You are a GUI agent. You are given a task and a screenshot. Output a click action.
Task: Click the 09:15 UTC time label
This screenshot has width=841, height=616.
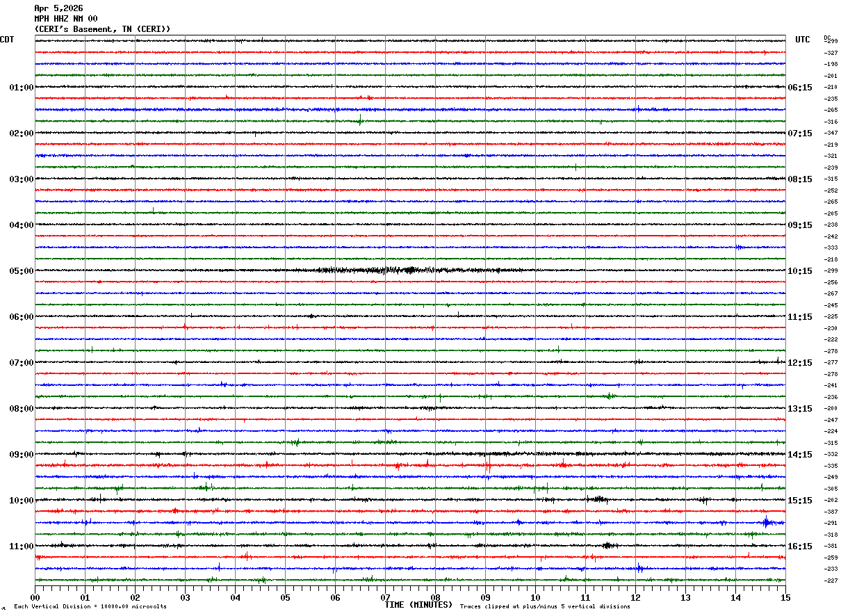pyautogui.click(x=799, y=225)
